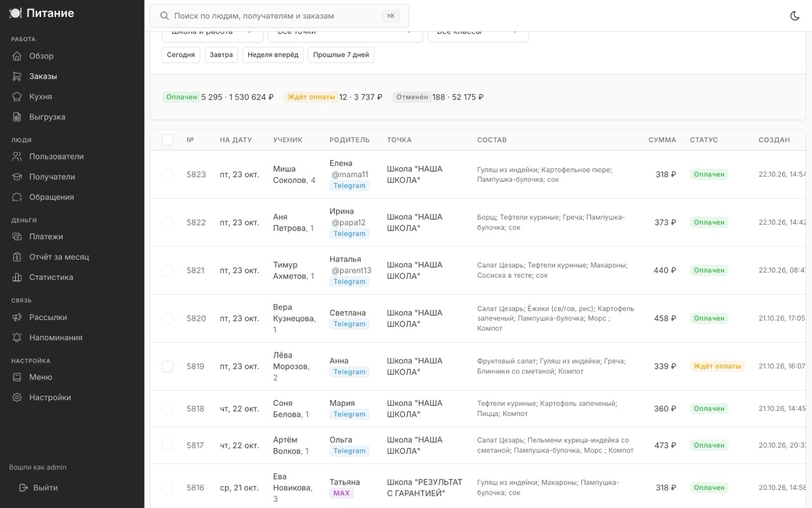Filter orders with the Завтра button
Viewport: 812px width, 508px height.
(x=221, y=55)
